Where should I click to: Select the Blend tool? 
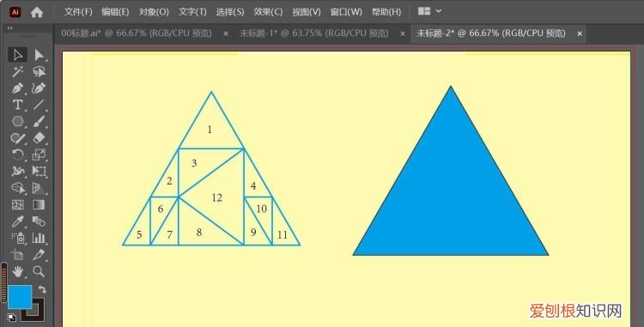[x=39, y=221]
